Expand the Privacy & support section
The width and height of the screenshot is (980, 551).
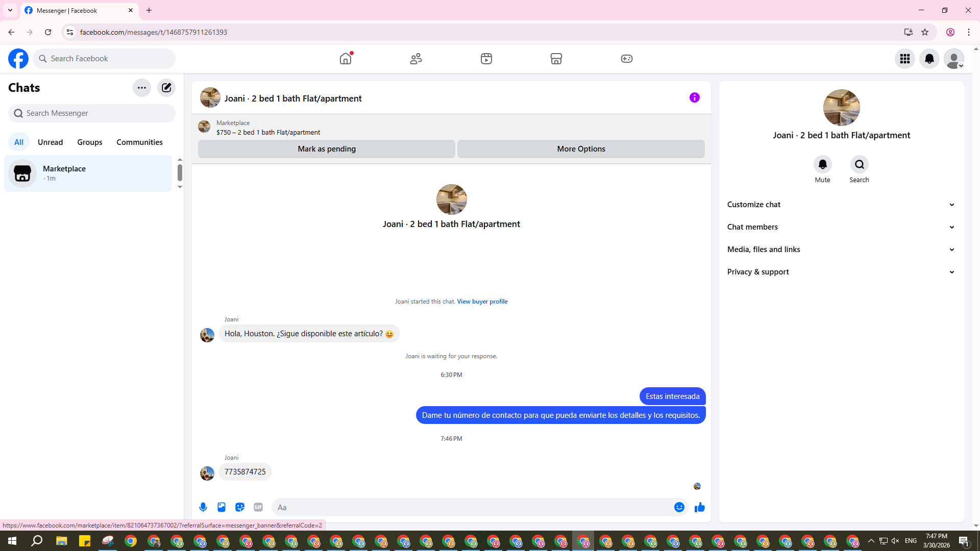click(841, 272)
